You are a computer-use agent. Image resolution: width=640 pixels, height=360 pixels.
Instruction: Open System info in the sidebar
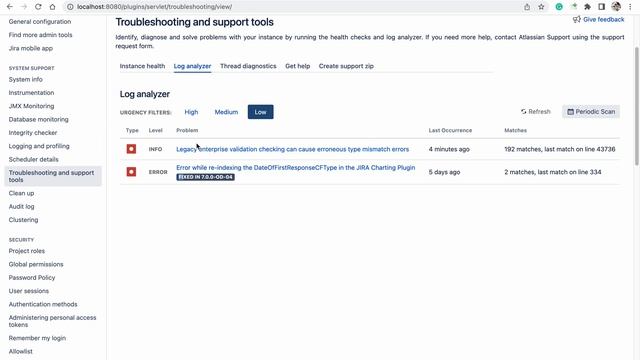click(26, 79)
